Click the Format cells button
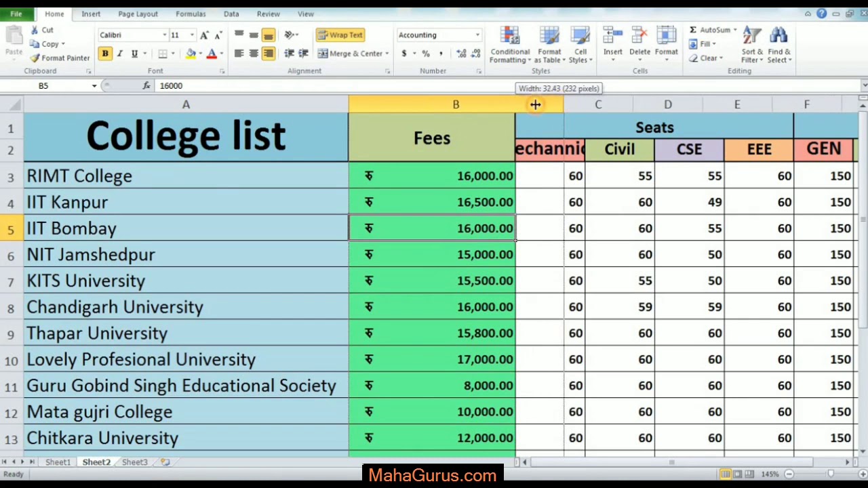This screenshot has width=868, height=488. (666, 45)
